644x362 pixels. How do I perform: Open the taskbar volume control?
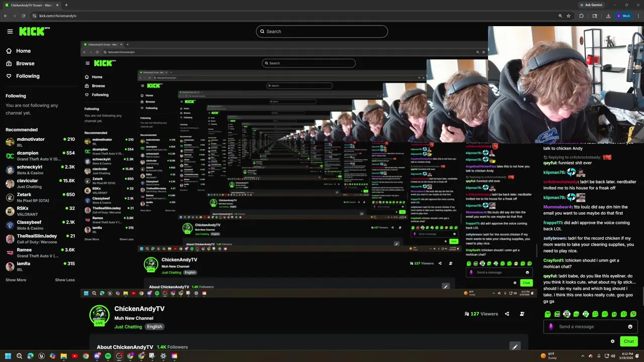coord(613,356)
